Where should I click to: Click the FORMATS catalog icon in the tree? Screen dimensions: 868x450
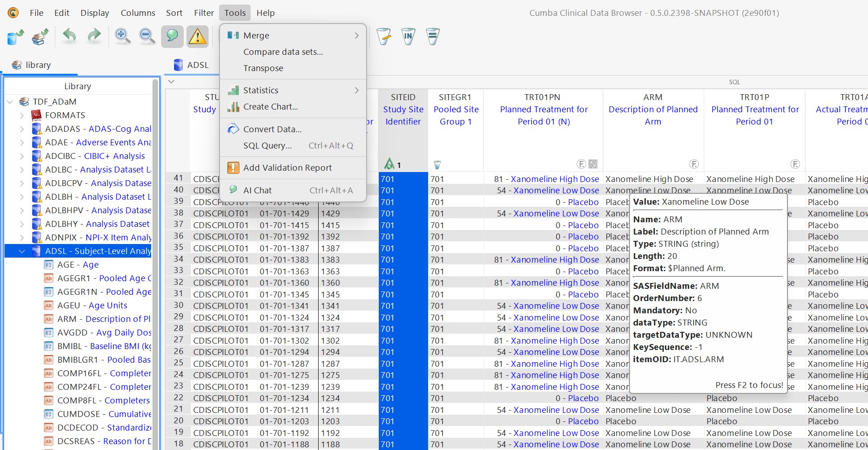click(x=36, y=115)
